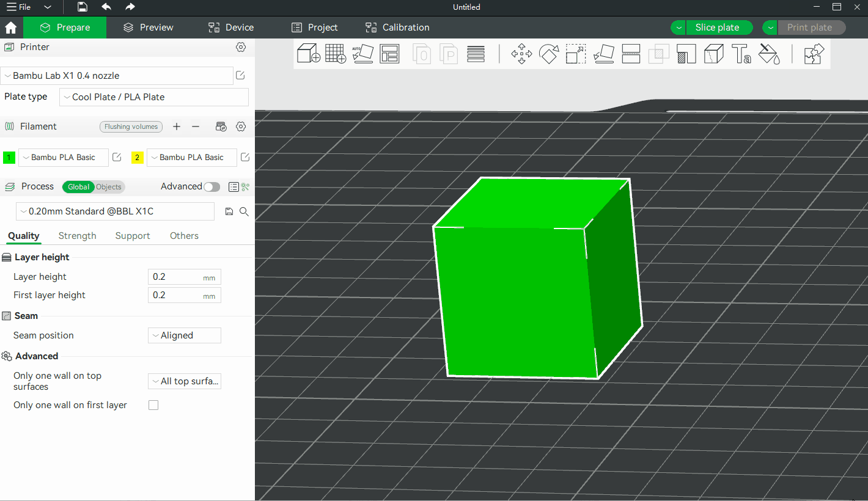Switch to the Calibration tab
Viewport: 868px width, 501px height.
397,27
